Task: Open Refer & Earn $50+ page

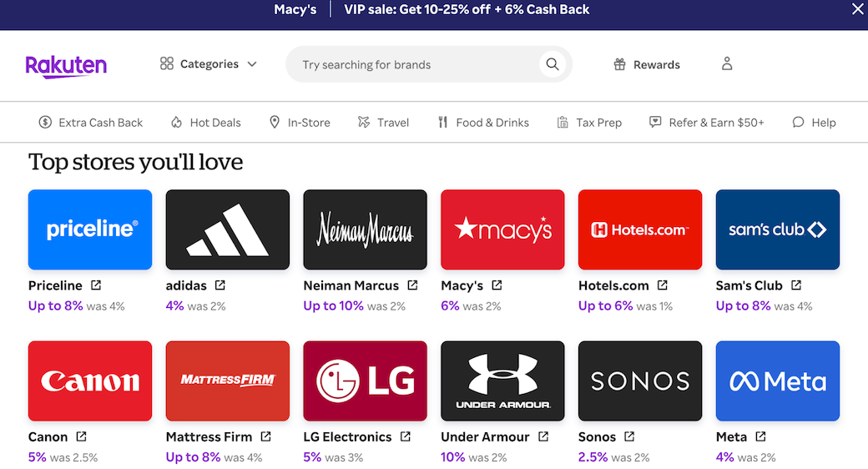Action: [x=706, y=123]
